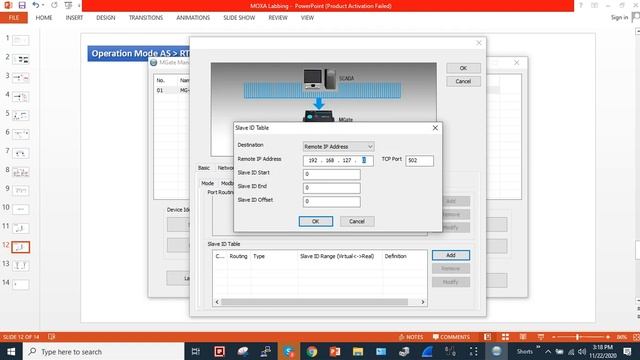Toggle the NOTES pane
This screenshot has height=360, width=640.
pos(411,337)
